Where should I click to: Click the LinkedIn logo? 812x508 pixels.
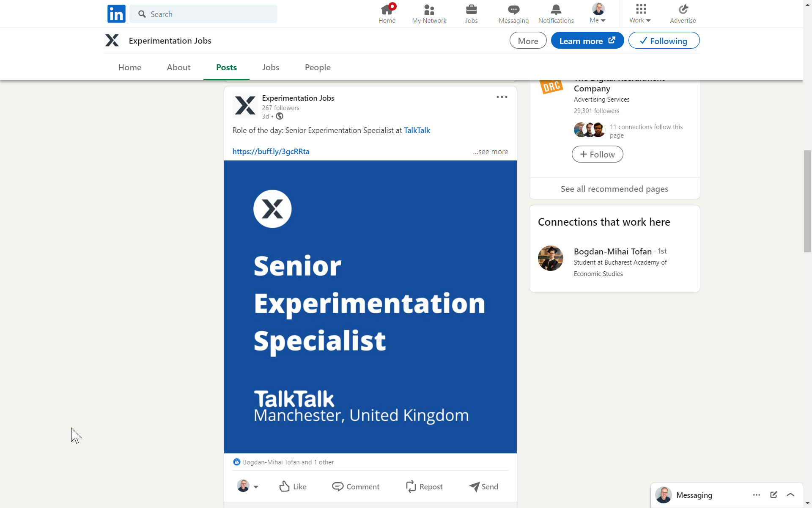[116, 14]
